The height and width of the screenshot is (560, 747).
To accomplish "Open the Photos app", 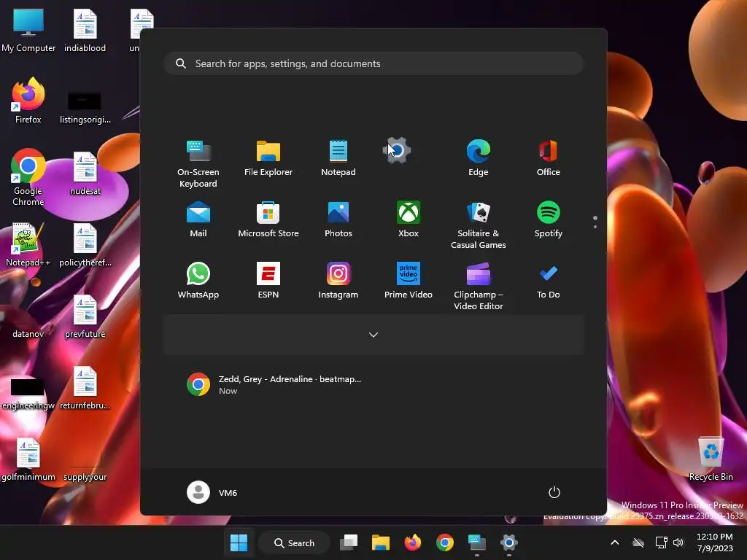I will click(x=338, y=219).
